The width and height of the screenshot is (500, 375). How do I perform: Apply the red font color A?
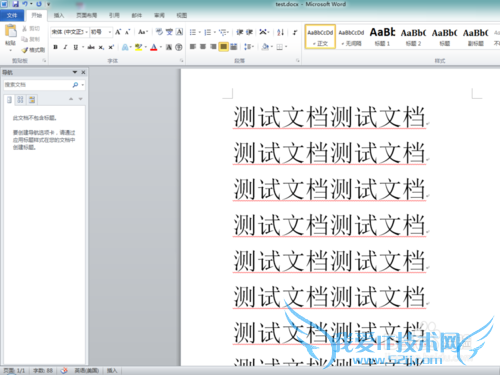click(154, 47)
